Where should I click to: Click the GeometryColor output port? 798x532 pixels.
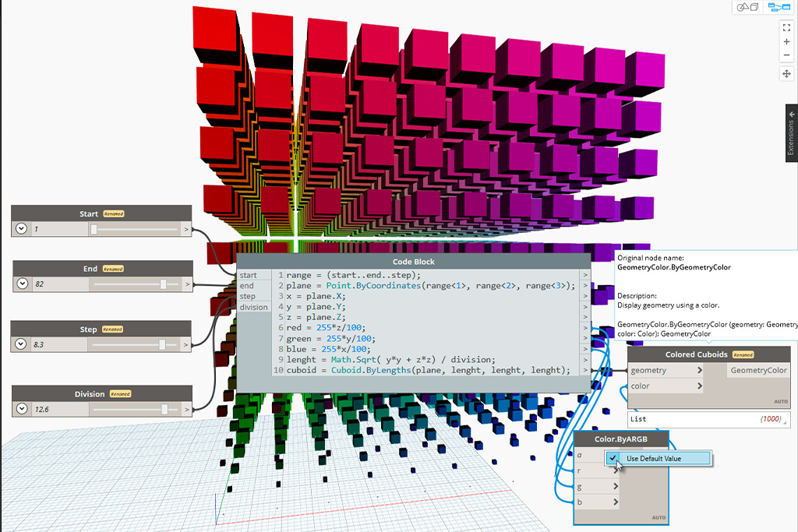(x=758, y=371)
